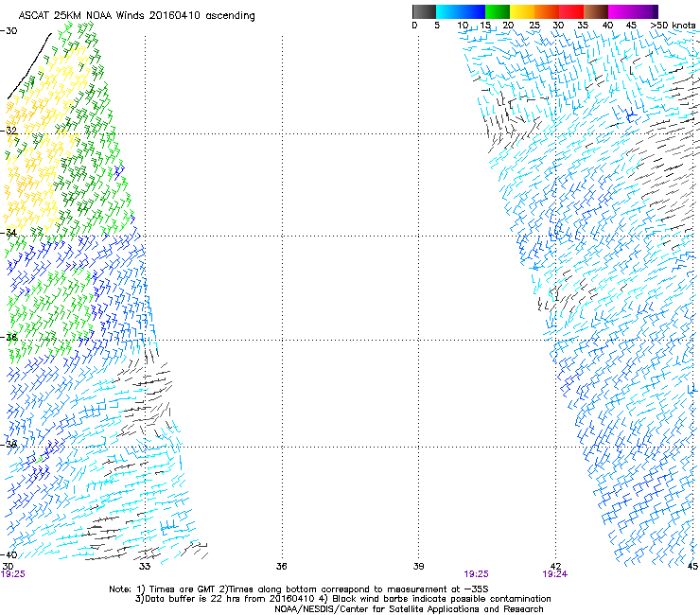This screenshot has height=615, width=700.
Task: Pick the red 30-35 knots color segment
Action: tap(571, 11)
